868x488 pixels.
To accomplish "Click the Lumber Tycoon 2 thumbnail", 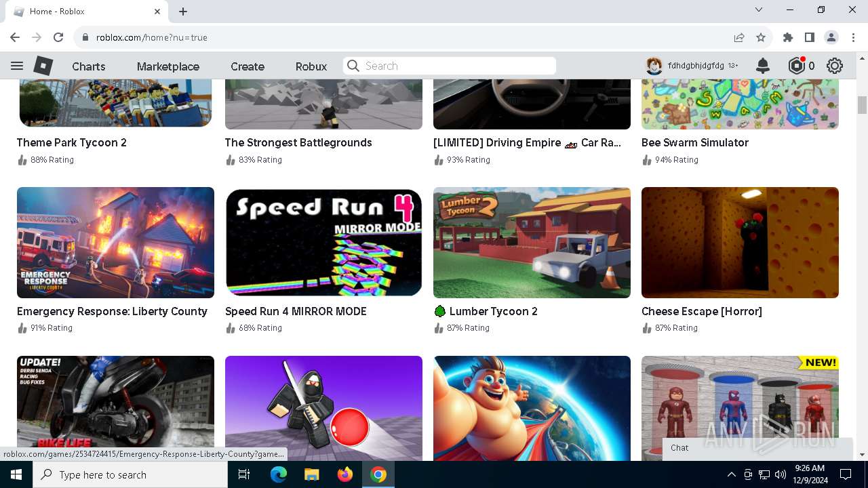I will [x=532, y=243].
